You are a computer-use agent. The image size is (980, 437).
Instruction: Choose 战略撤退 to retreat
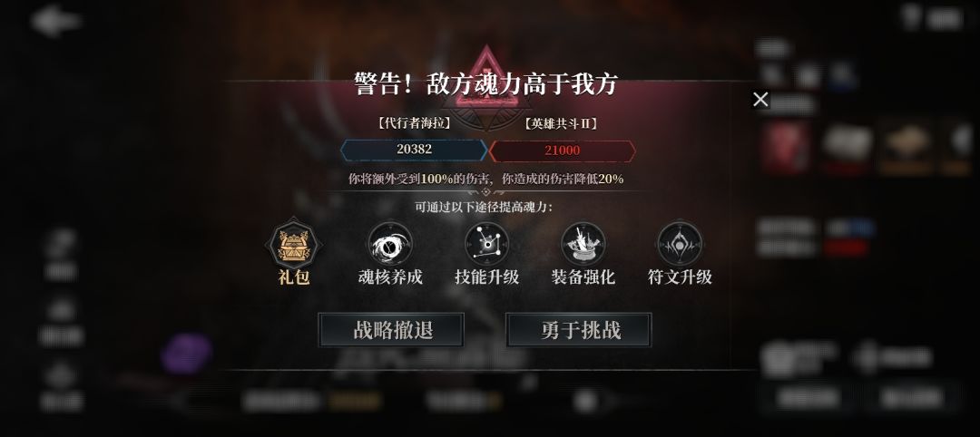pos(391,330)
